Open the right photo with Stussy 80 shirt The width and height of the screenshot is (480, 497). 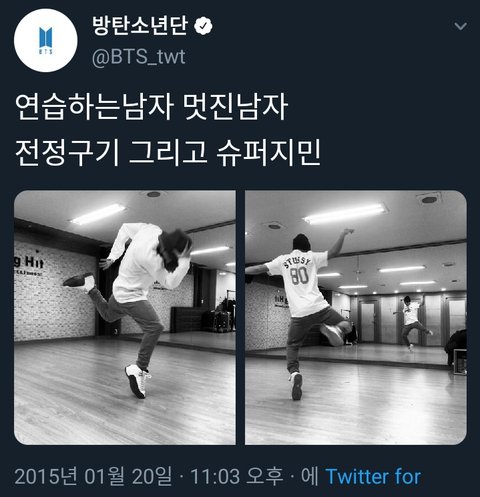click(x=356, y=317)
